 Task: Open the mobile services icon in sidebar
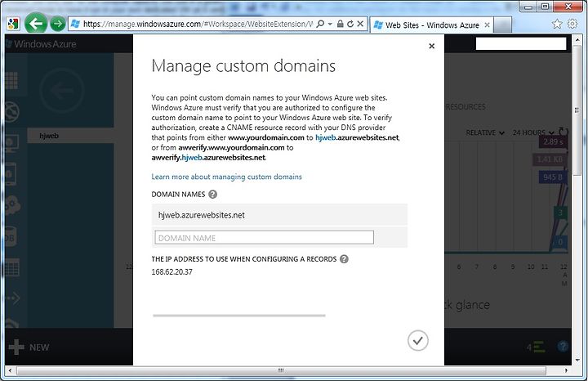pyautogui.click(x=11, y=174)
